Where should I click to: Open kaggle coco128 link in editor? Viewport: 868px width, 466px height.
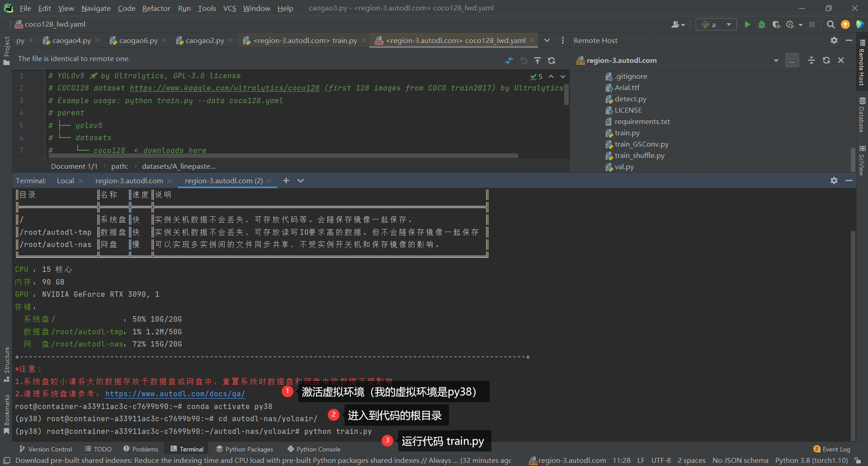(x=225, y=88)
